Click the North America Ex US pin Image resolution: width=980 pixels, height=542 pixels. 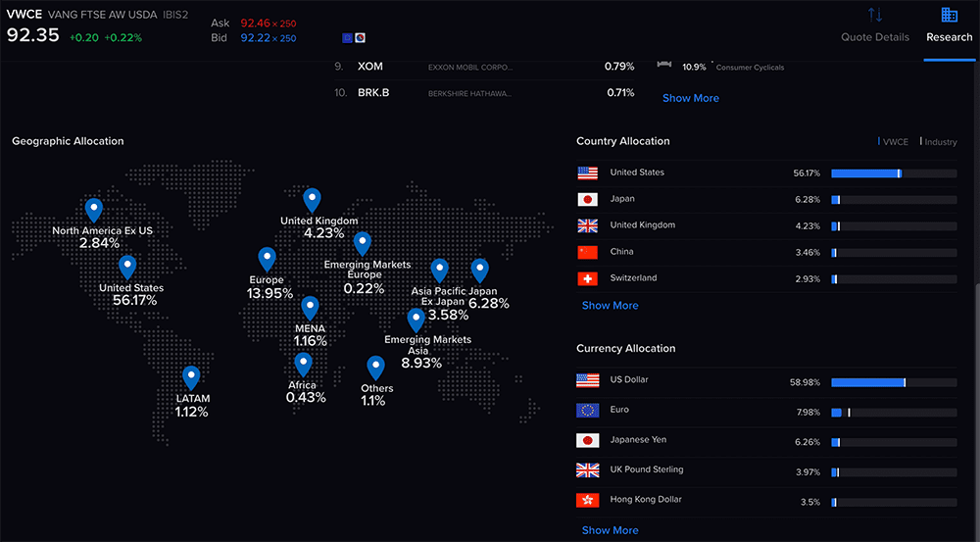point(94,210)
